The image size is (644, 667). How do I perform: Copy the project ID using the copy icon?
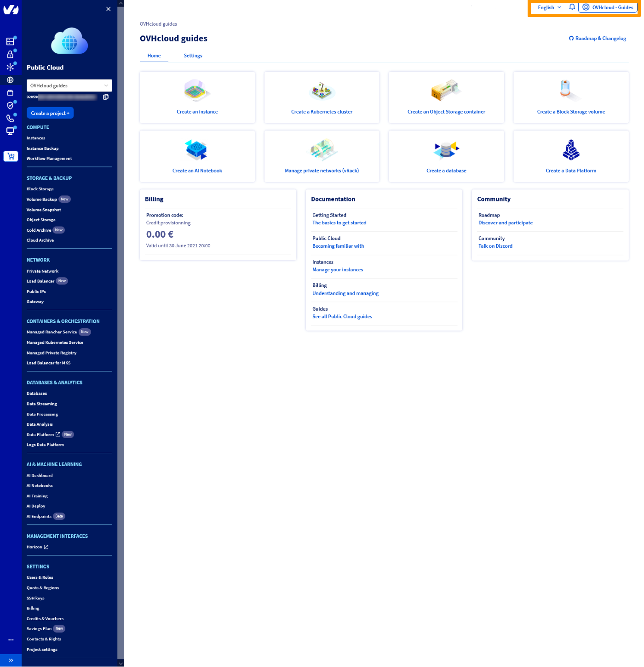106,97
